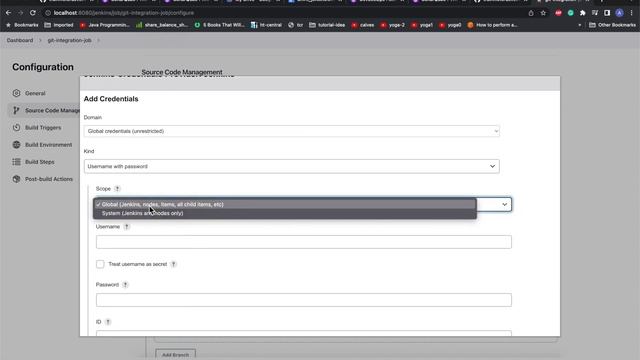Open the Java Programming bookmark
Viewport: 640px width, 360px height.
[104, 25]
